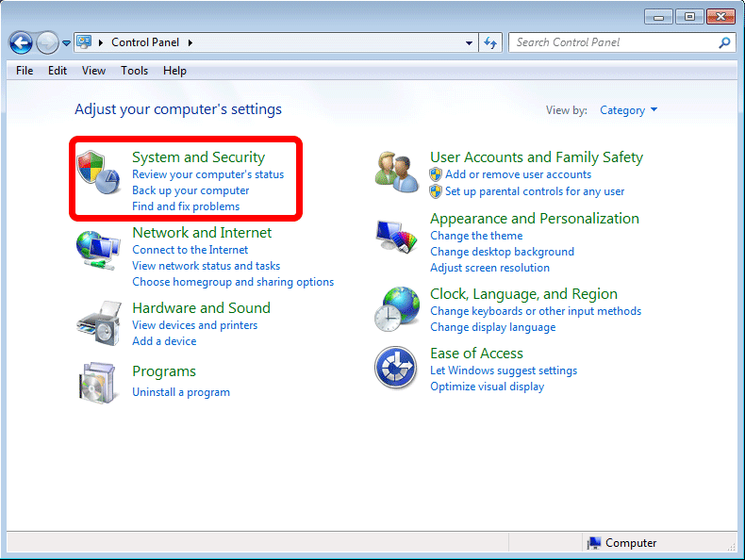This screenshot has height=560, width=745.
Task: Open the File menu
Action: click(25, 71)
